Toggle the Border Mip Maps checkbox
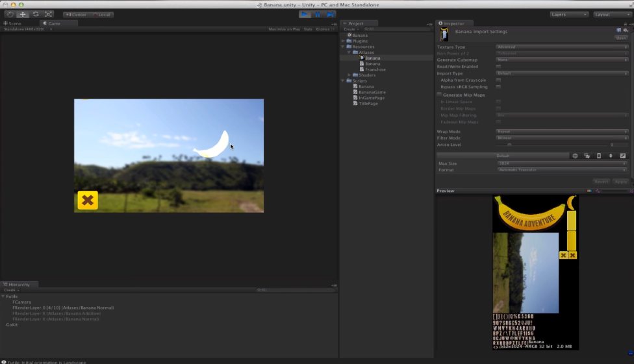Screen dimensions: 634x364 498,108
